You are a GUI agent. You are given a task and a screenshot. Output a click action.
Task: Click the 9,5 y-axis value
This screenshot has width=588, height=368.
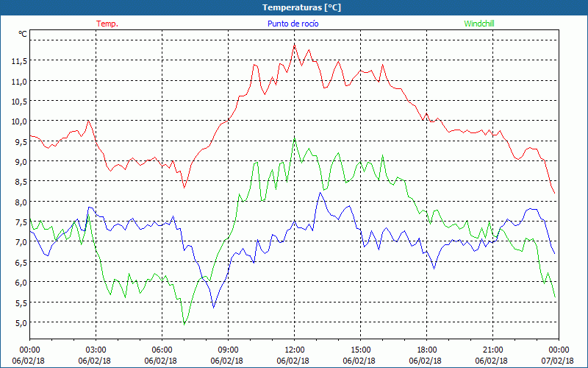point(21,141)
